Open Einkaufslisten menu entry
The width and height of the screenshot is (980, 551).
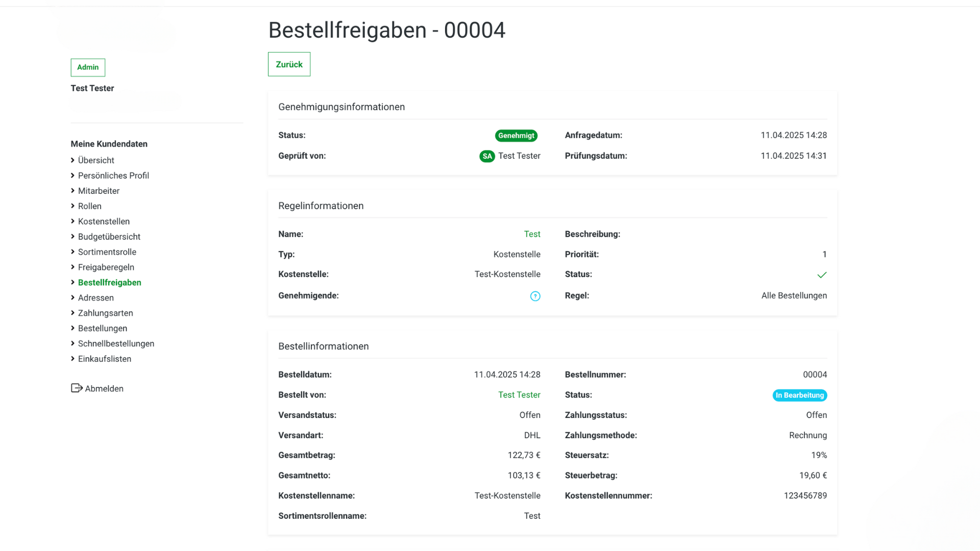point(104,359)
